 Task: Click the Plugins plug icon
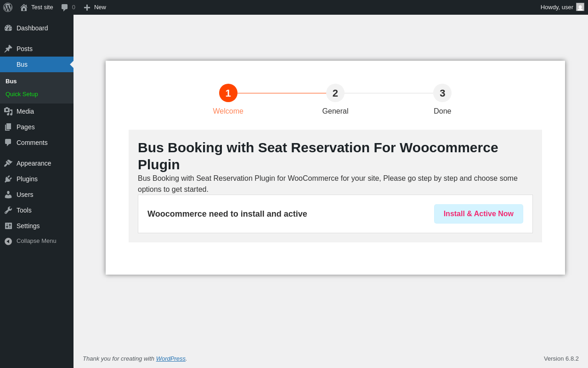8,179
